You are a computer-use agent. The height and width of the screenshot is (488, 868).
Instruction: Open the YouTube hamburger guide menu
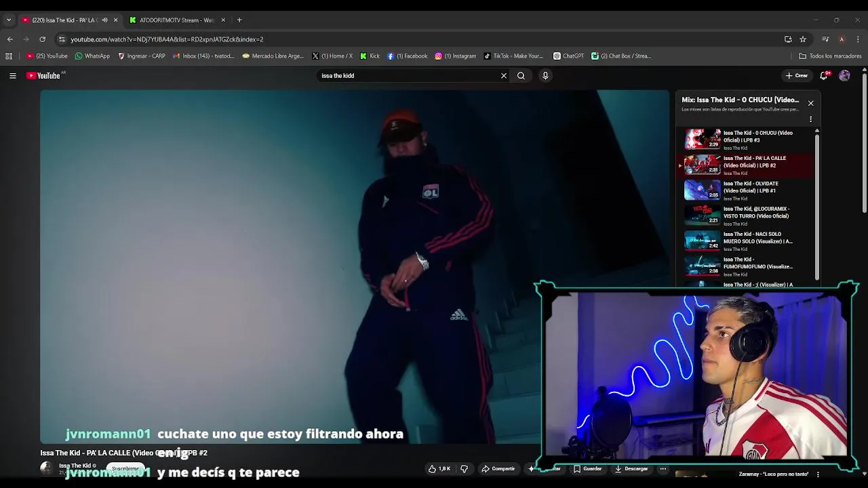(x=12, y=76)
